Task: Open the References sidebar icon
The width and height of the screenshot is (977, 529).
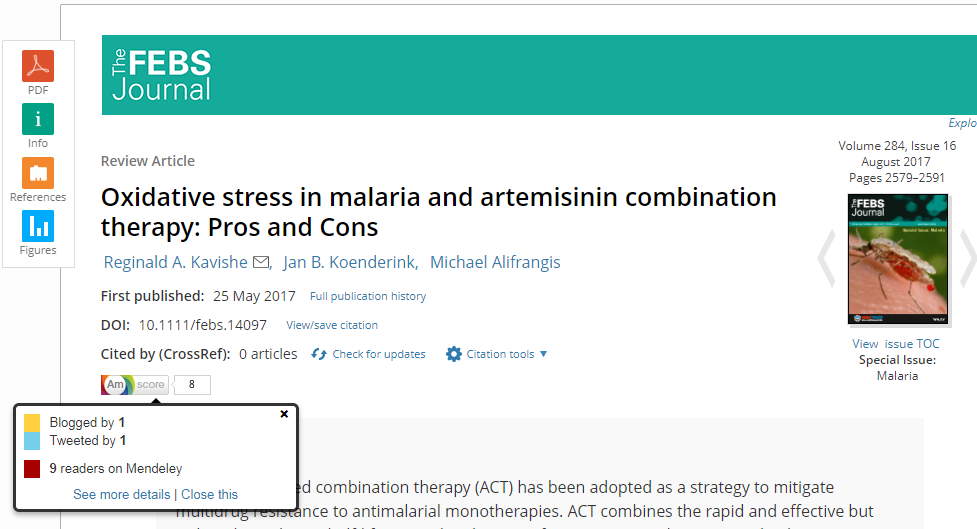Action: pyautogui.click(x=38, y=173)
